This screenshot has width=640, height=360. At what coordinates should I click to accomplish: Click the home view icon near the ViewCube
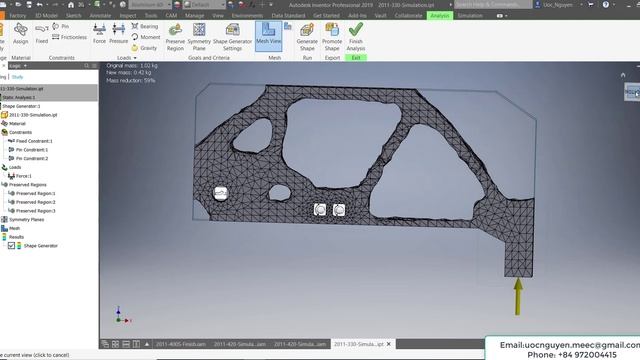click(x=623, y=75)
